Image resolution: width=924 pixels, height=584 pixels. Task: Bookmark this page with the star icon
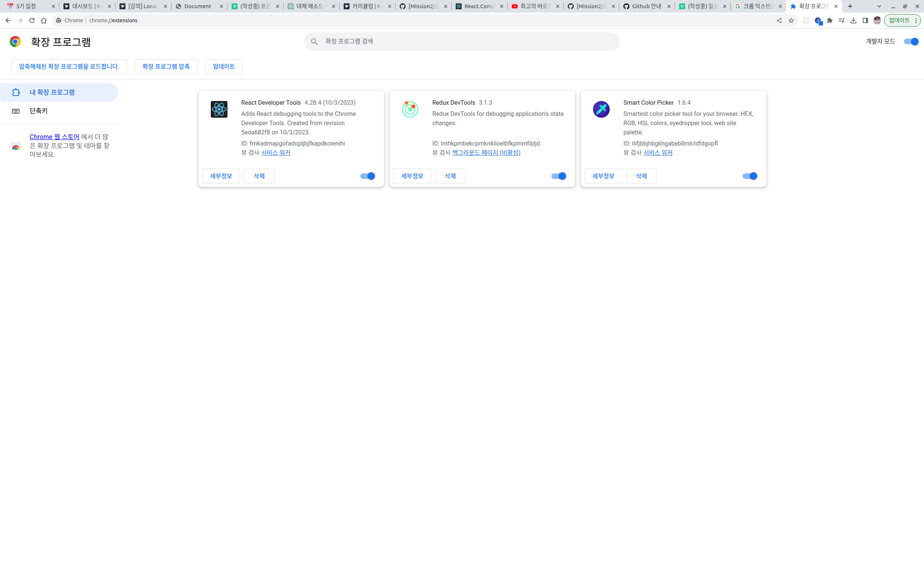click(x=791, y=20)
